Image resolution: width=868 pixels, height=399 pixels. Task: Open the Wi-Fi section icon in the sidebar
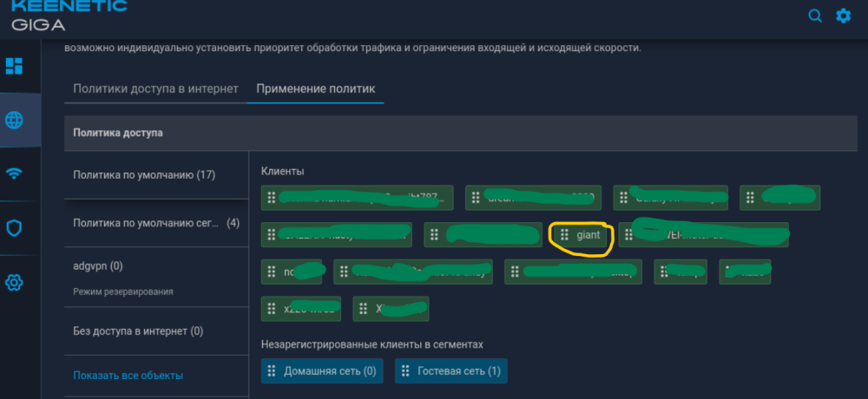(x=15, y=173)
